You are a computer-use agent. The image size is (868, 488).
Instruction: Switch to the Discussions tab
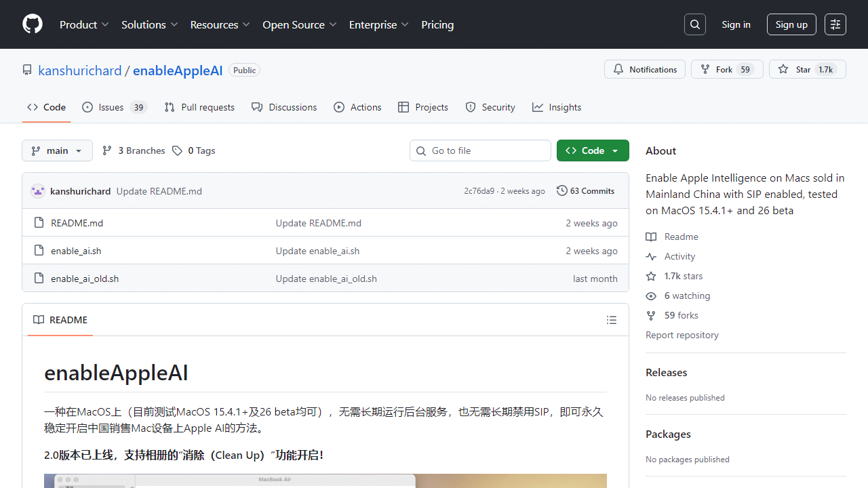(x=284, y=107)
